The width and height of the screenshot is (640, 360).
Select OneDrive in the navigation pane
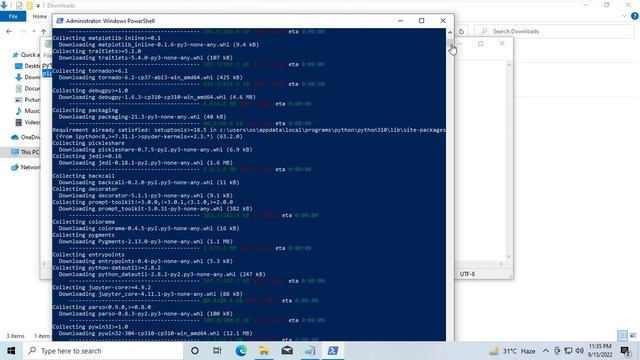pos(26,137)
